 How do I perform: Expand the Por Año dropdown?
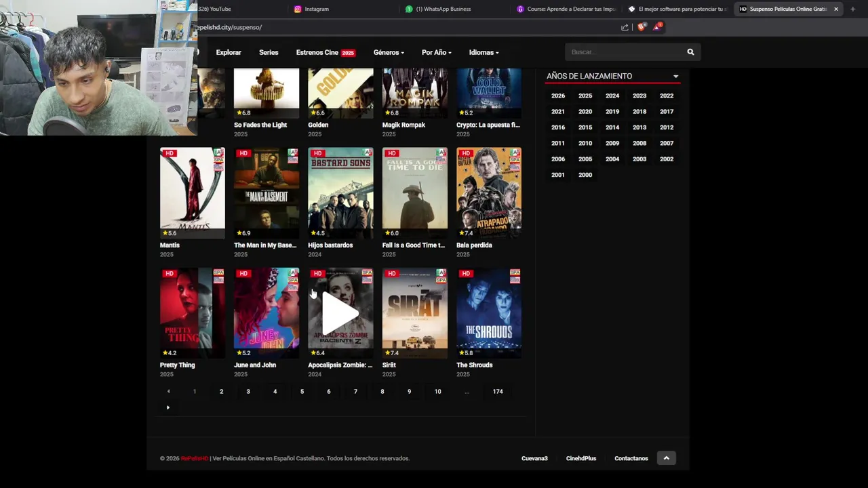tap(437, 52)
